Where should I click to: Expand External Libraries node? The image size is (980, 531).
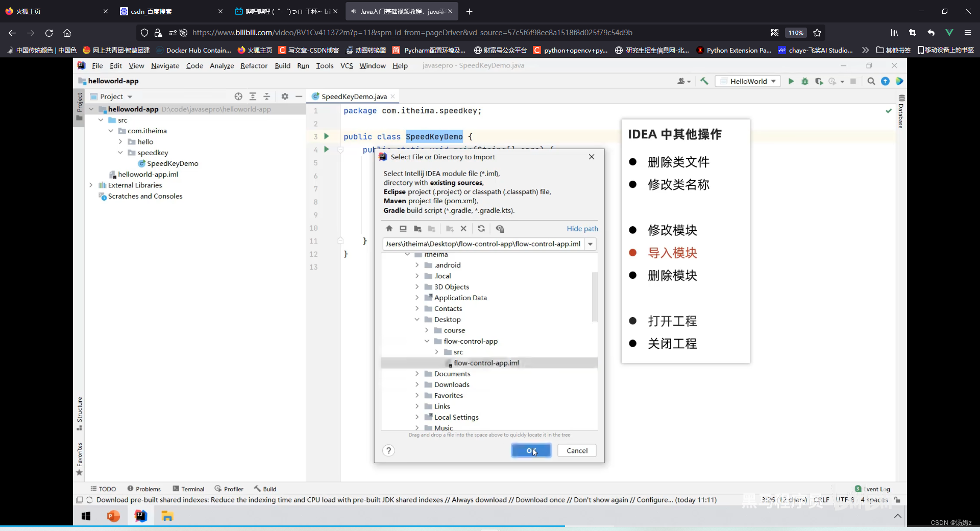pos(91,185)
